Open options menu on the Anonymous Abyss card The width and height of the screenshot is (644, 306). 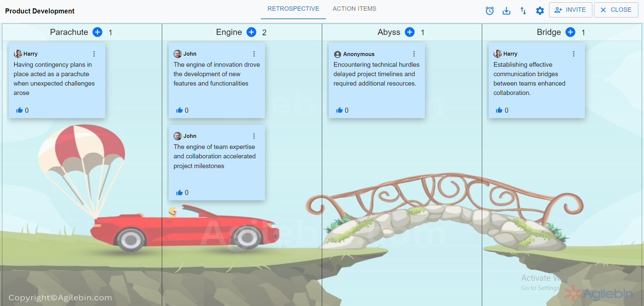click(x=414, y=54)
